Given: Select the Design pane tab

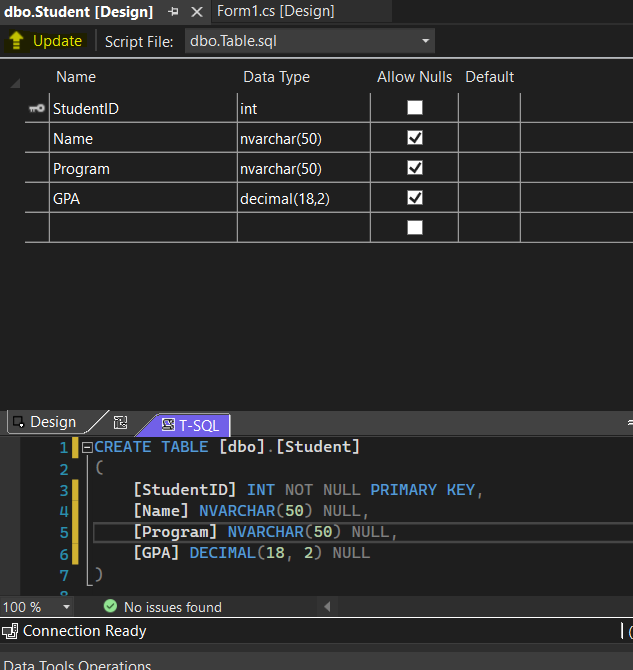Looking at the screenshot, I should pyautogui.click(x=44, y=422).
